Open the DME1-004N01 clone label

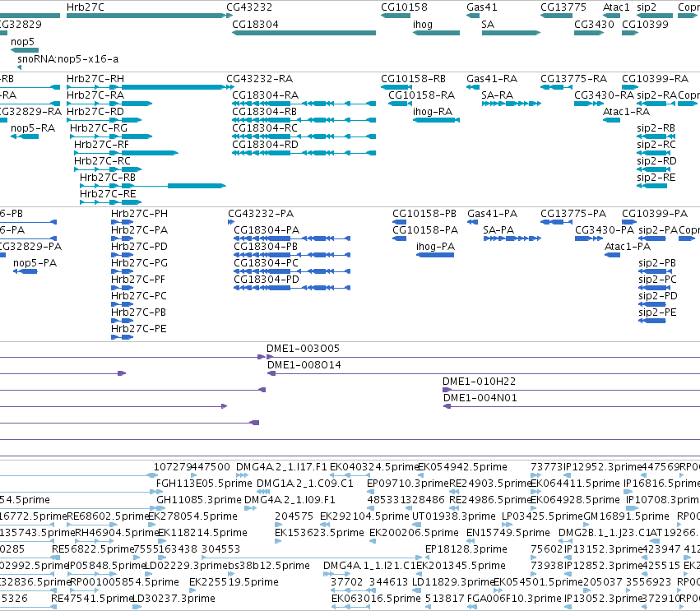pyautogui.click(x=480, y=398)
